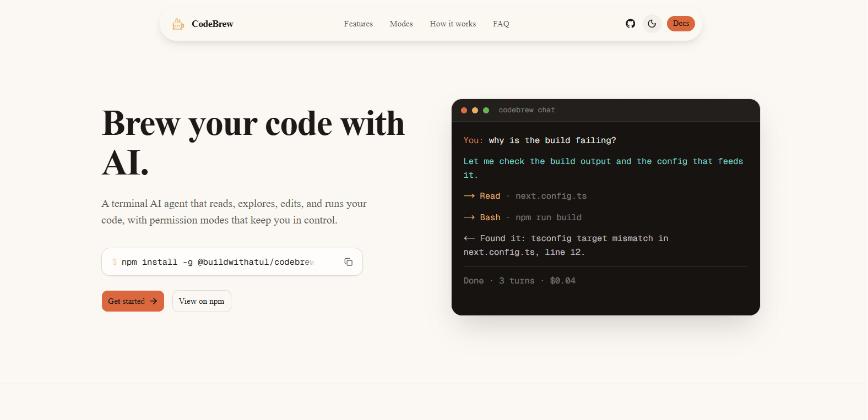Go to the Features section
The height and width of the screenshot is (420, 868).
359,24
